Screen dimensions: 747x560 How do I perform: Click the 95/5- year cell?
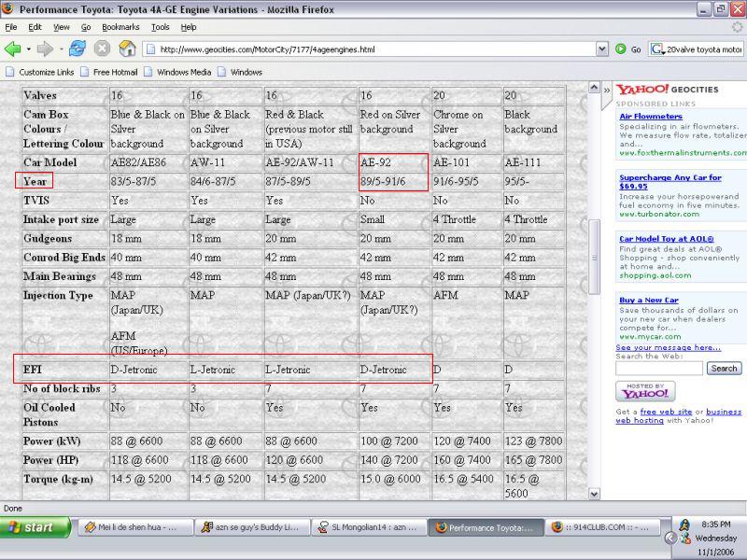click(x=533, y=181)
